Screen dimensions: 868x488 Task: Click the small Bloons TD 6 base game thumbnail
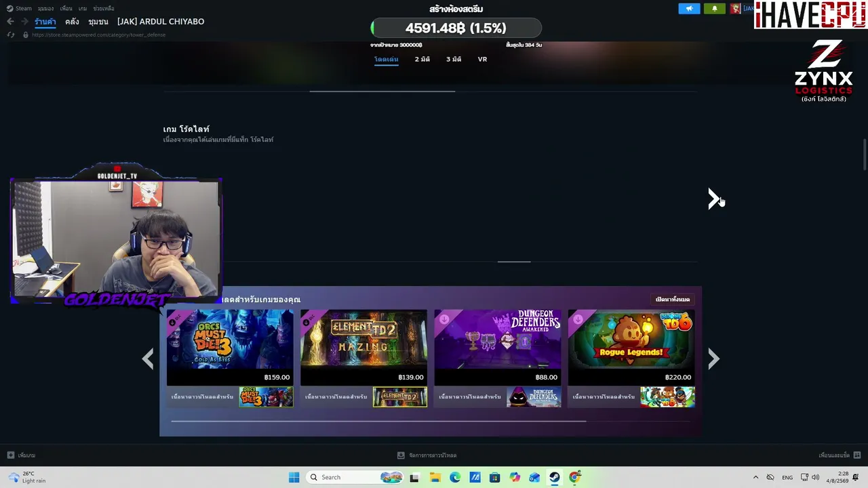click(x=667, y=396)
